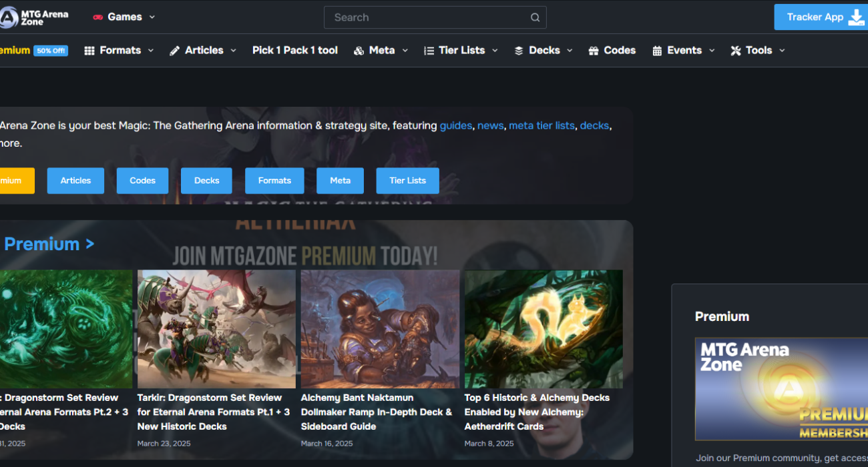The image size is (868, 467).
Task: Click the red gamepad Games icon
Action: click(x=97, y=17)
